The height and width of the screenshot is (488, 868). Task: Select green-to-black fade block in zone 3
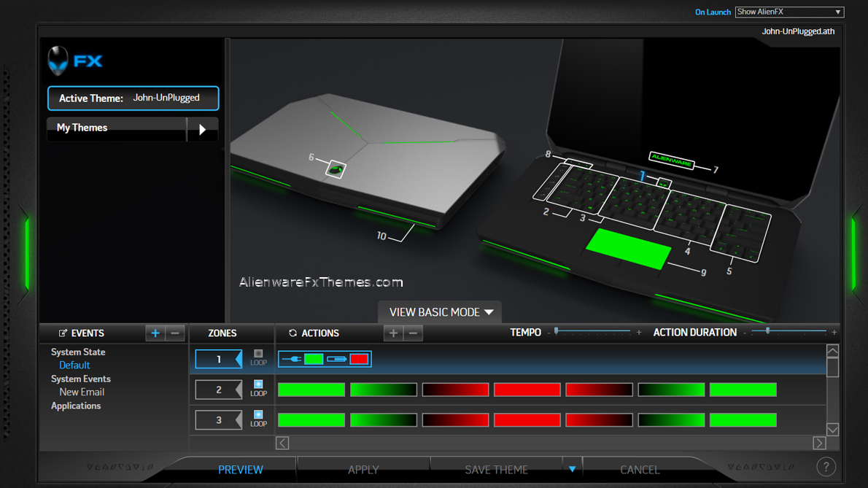pyautogui.click(x=383, y=420)
